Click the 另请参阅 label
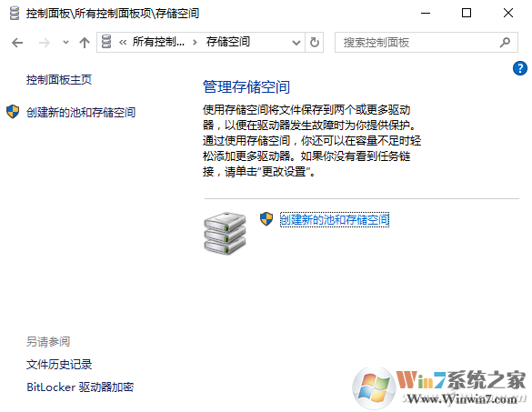The height and width of the screenshot is (412, 532). [x=48, y=342]
